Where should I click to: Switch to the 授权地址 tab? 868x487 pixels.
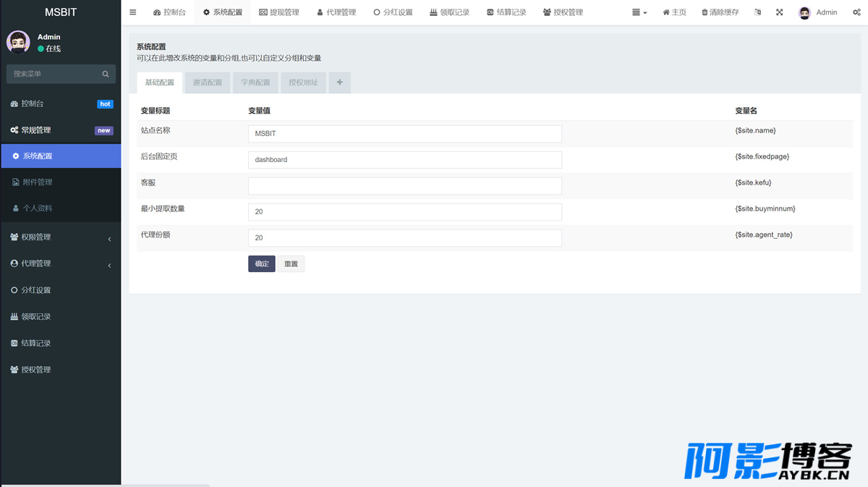(x=303, y=82)
